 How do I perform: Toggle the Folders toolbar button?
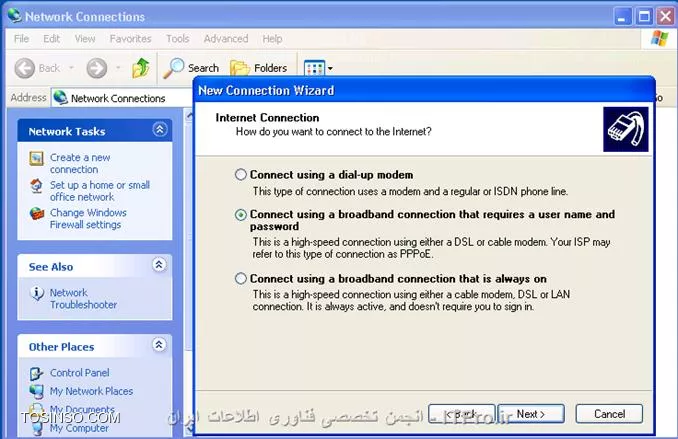(x=259, y=68)
